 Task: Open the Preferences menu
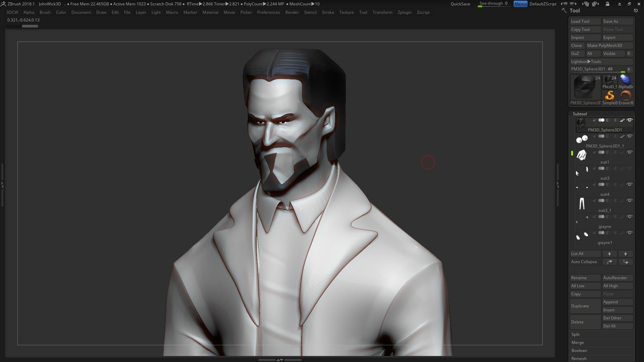click(x=268, y=12)
